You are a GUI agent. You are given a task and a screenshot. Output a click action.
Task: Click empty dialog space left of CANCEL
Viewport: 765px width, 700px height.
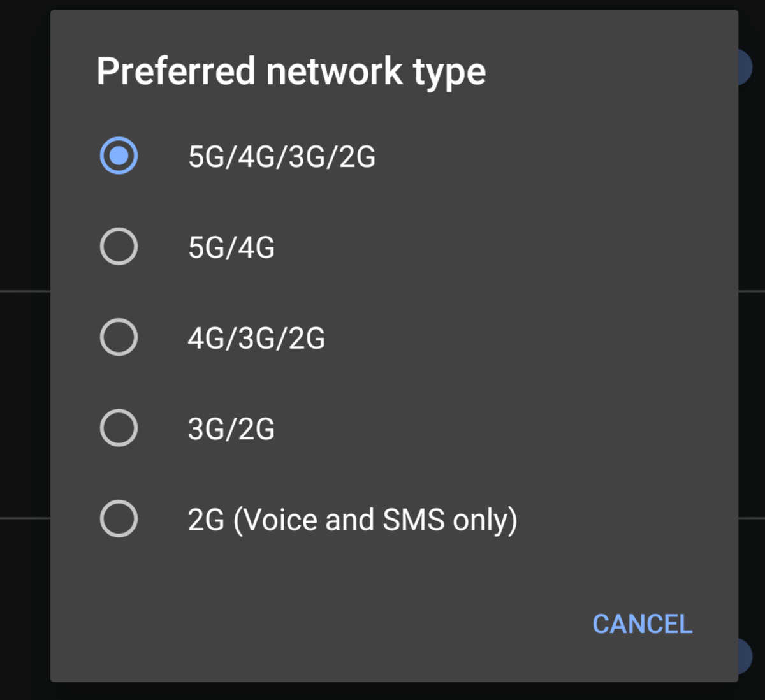[319, 623]
